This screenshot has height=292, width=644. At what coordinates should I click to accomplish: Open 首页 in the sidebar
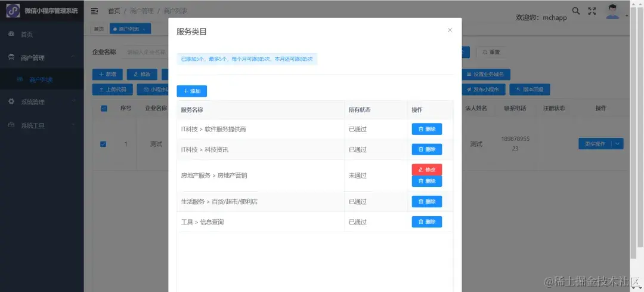pyautogui.click(x=42, y=35)
